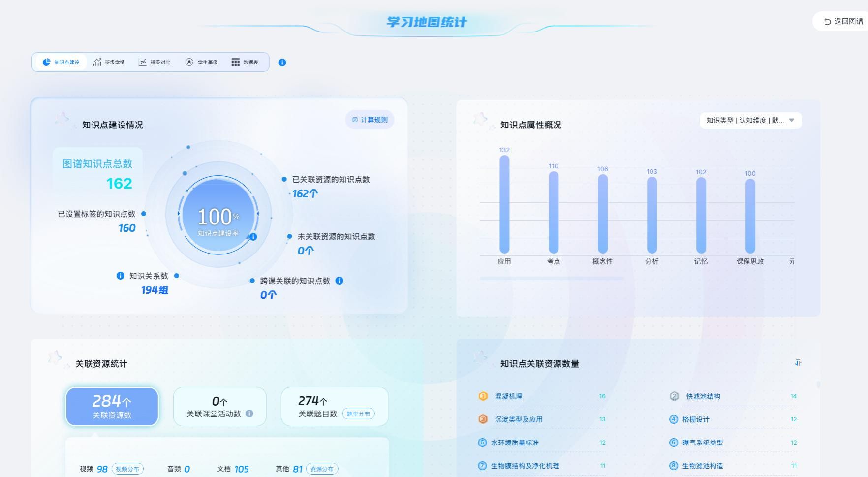Click info icon beside the tab bar
The image size is (868, 477).
point(282,63)
